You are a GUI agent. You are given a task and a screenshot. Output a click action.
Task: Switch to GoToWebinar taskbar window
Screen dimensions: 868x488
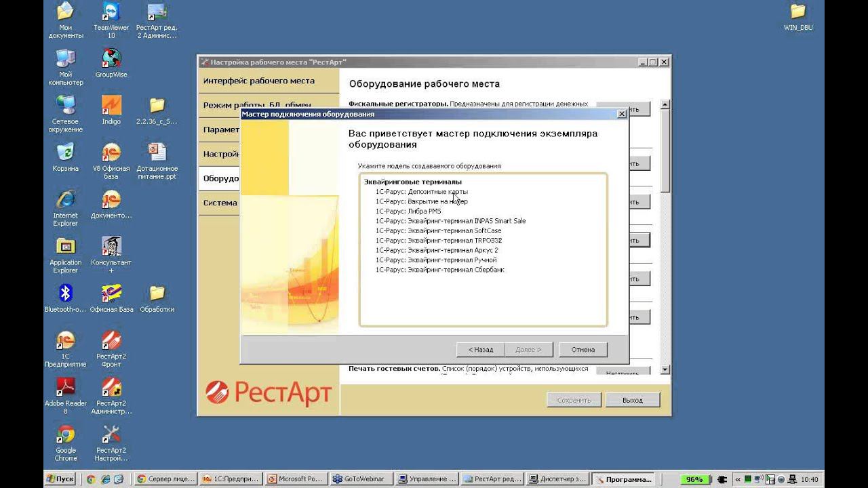pos(361,479)
